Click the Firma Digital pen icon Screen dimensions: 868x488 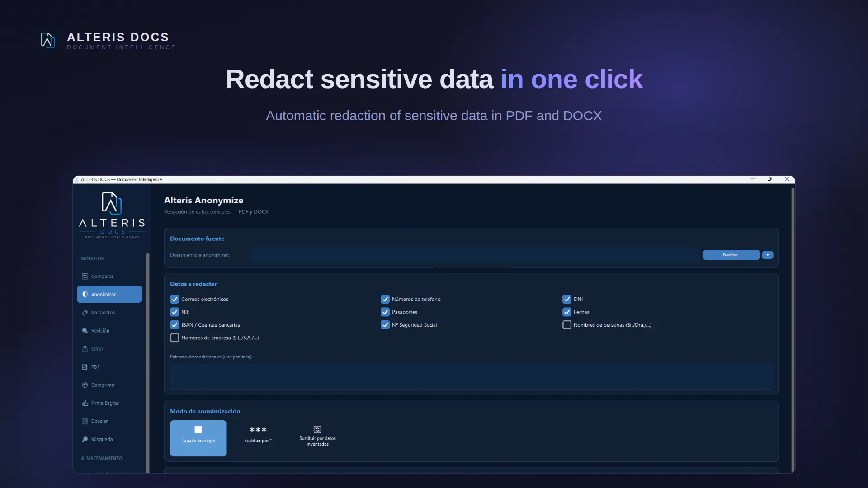85,403
